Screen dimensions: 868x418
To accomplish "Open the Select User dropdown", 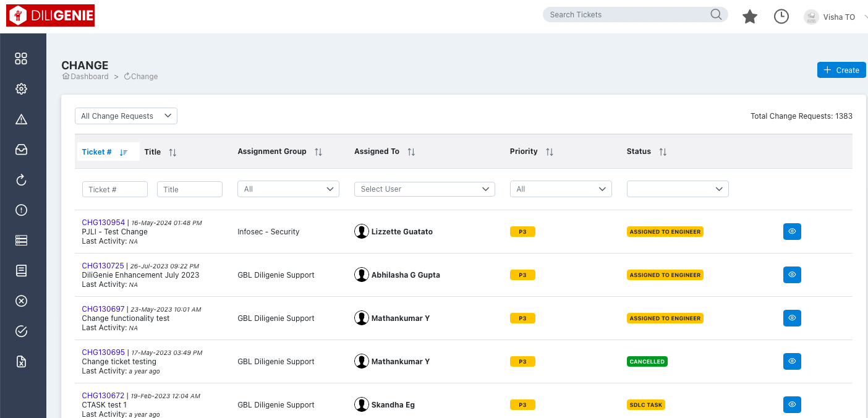I will [x=424, y=189].
